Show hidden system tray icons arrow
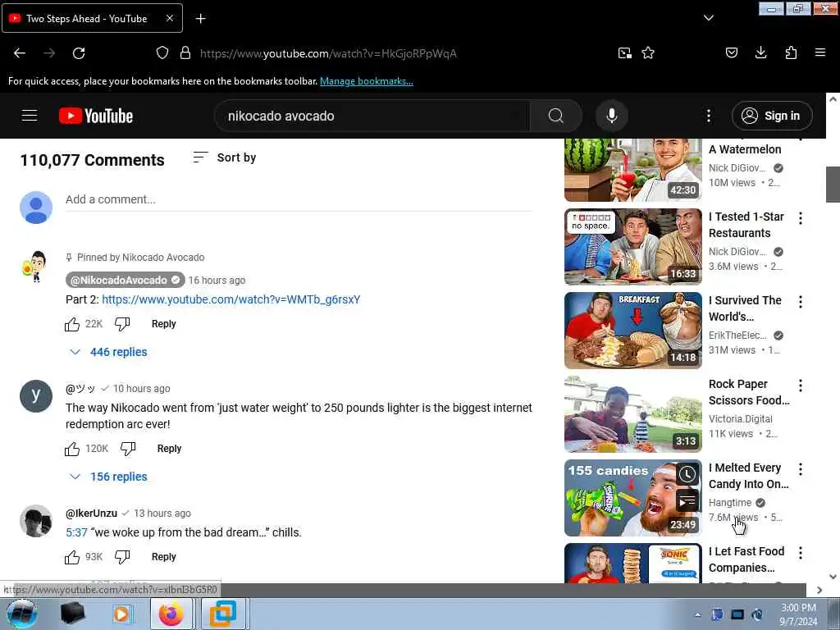 (697, 614)
